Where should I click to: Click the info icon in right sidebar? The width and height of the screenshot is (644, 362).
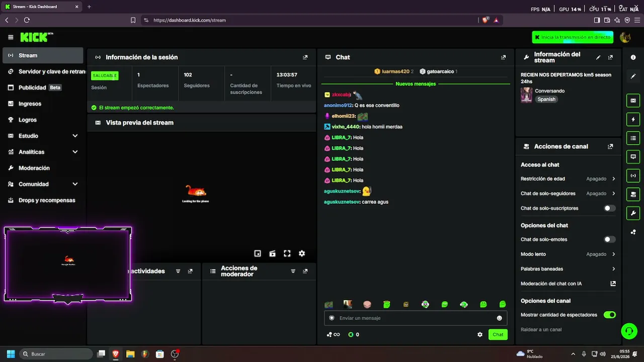pos(633,58)
